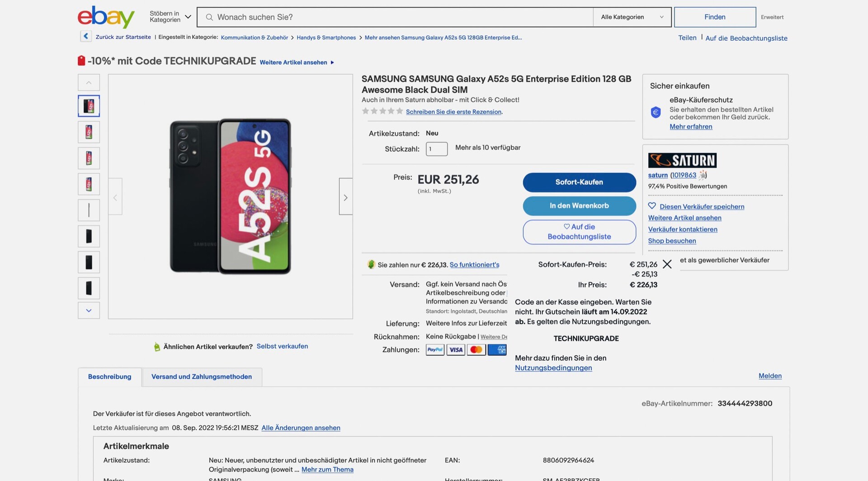Show next product image
The width and height of the screenshot is (868, 481).
(345, 197)
